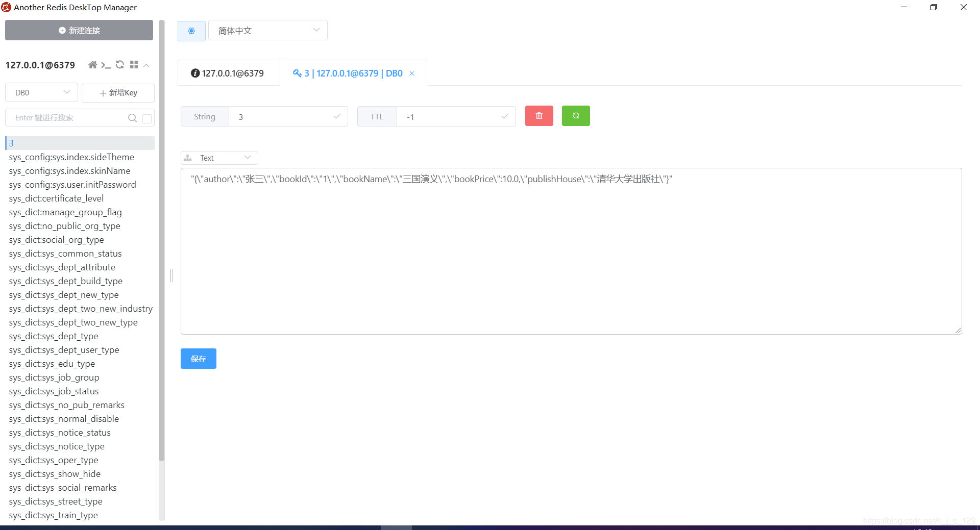
Task: Click the format icon beside Text selector
Action: [187, 158]
